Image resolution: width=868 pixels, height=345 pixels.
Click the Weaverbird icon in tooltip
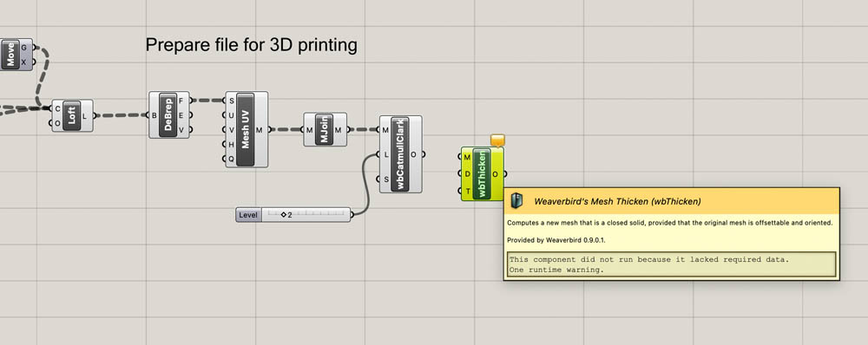pyautogui.click(x=516, y=201)
